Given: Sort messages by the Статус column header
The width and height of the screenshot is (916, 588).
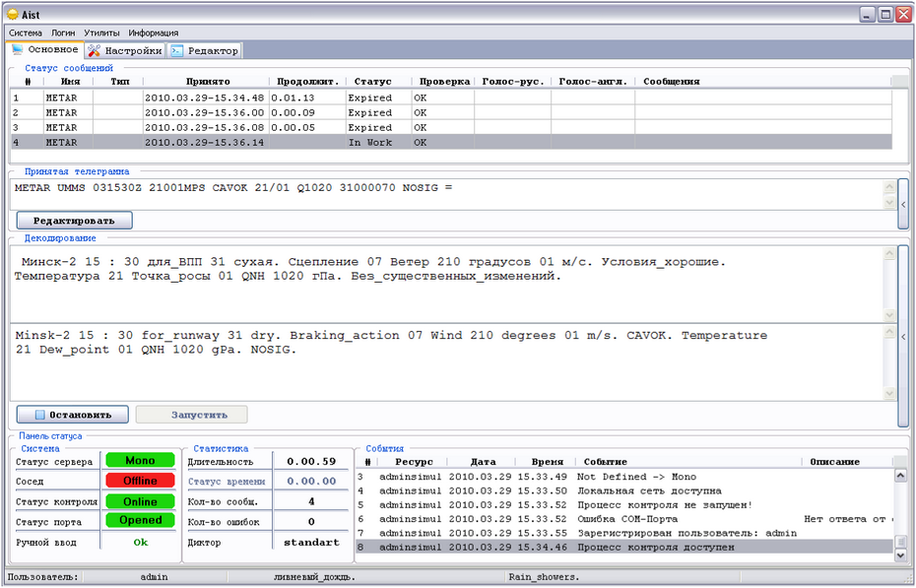Looking at the screenshot, I should [x=372, y=82].
